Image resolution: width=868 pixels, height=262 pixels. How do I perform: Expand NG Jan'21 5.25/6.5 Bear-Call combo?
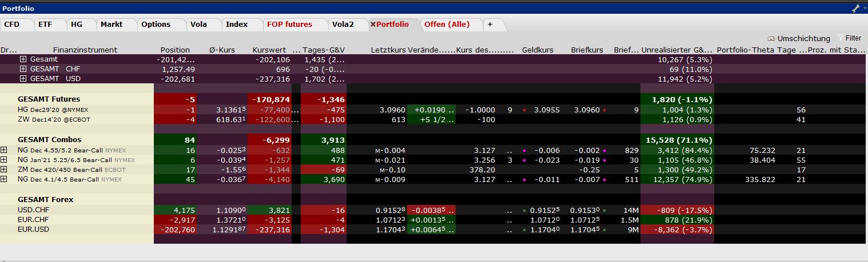pos(4,160)
